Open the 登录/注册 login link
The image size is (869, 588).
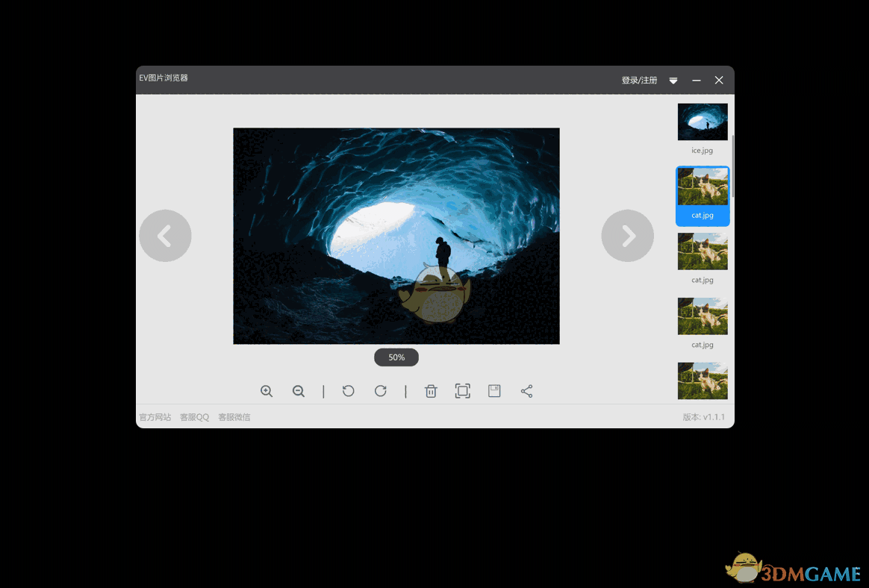coord(639,81)
